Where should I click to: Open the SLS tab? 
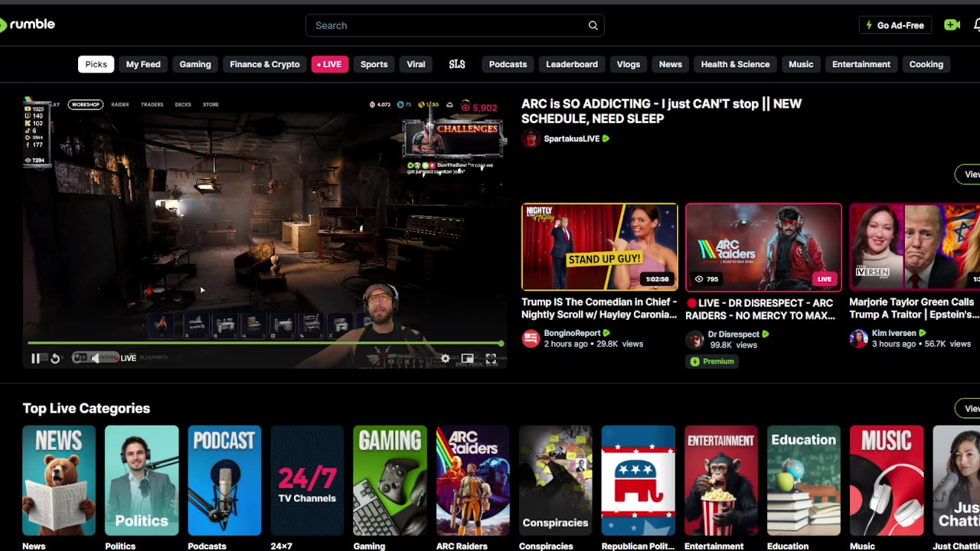(457, 64)
